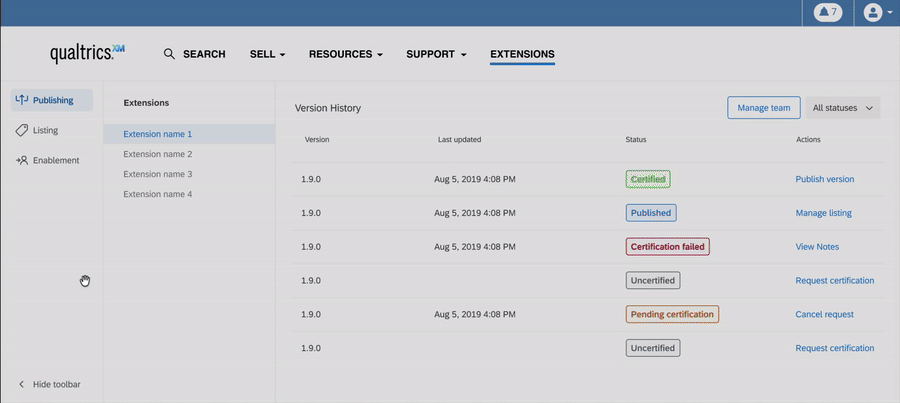Click the Version column header
The image size is (900, 403).
pyautogui.click(x=317, y=140)
